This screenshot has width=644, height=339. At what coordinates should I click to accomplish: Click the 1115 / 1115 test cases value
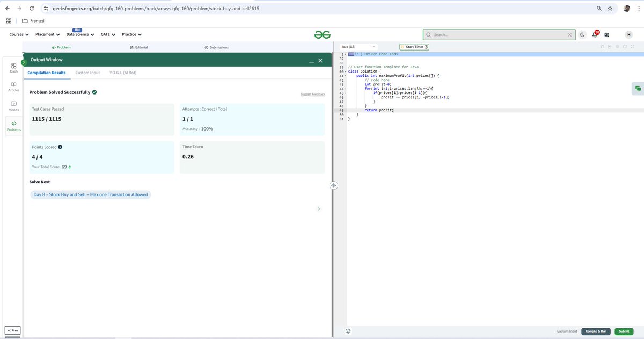[47, 119]
